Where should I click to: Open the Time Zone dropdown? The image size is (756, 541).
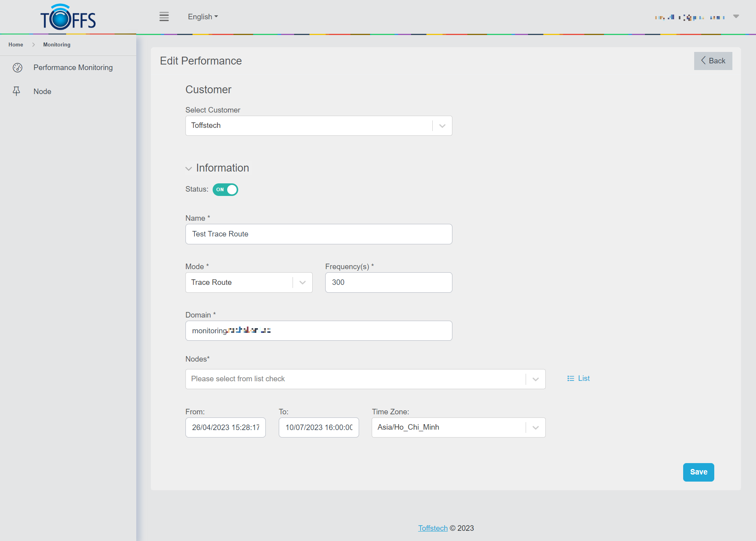535,428
